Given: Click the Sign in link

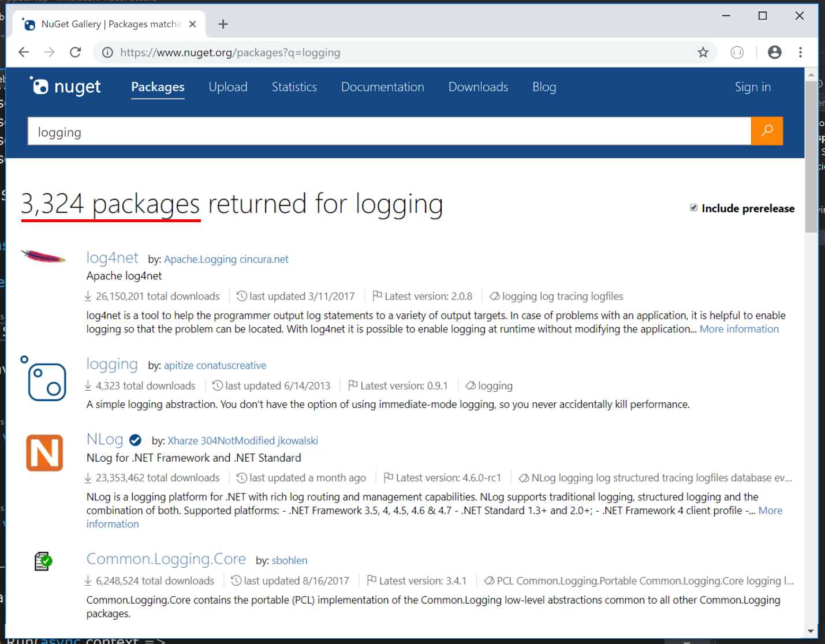Looking at the screenshot, I should pyautogui.click(x=752, y=87).
